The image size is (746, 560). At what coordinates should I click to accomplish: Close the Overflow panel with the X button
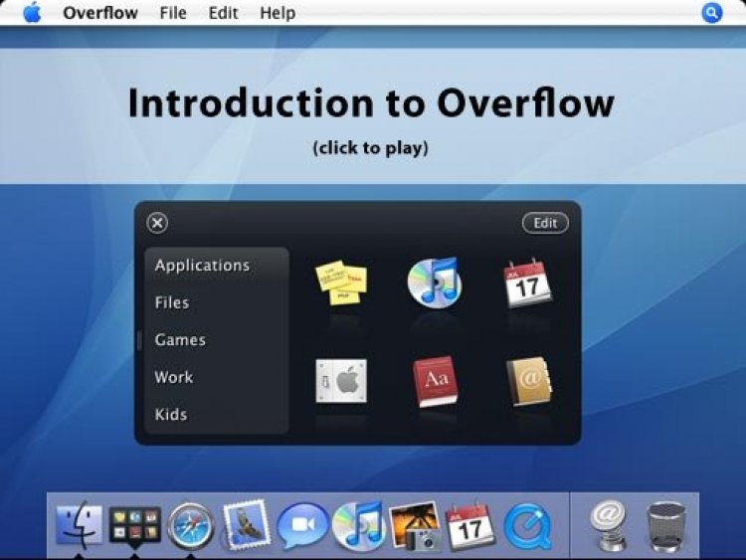coord(157,223)
